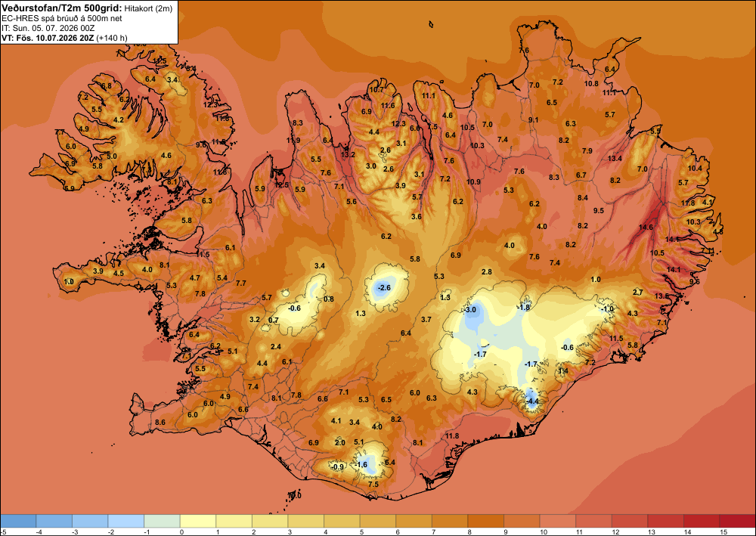This screenshot has width=756, height=536.
Task: Click the 10.8 temperature value
Action: [592, 83]
